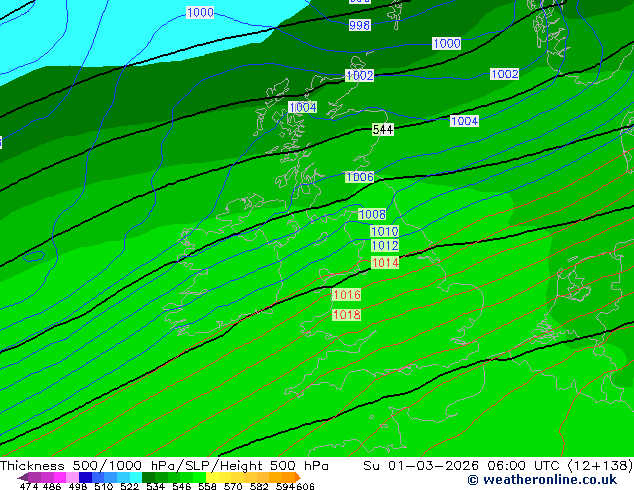
Task: Select the 1004 label over western Scotland
Action: [302, 107]
